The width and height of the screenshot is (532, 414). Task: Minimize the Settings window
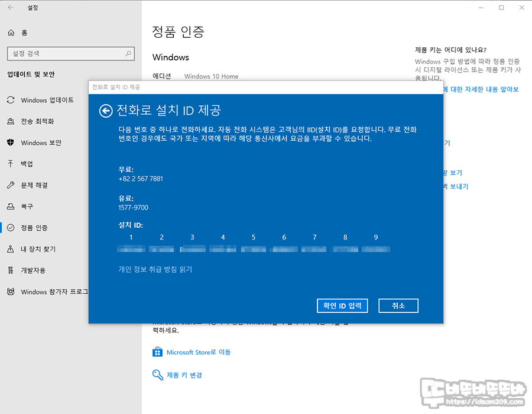click(x=481, y=8)
